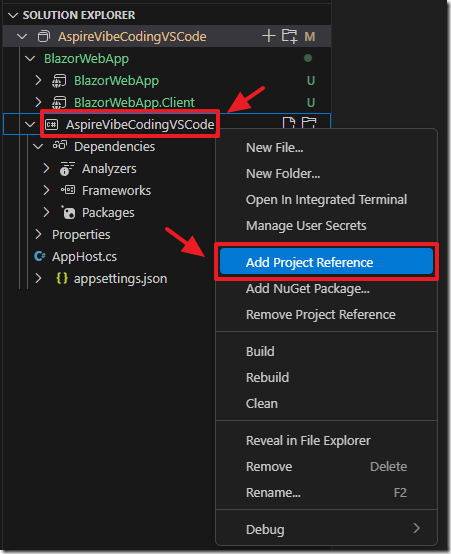Click Add Project Reference menu item
The width and height of the screenshot is (451, 554).
point(326,262)
